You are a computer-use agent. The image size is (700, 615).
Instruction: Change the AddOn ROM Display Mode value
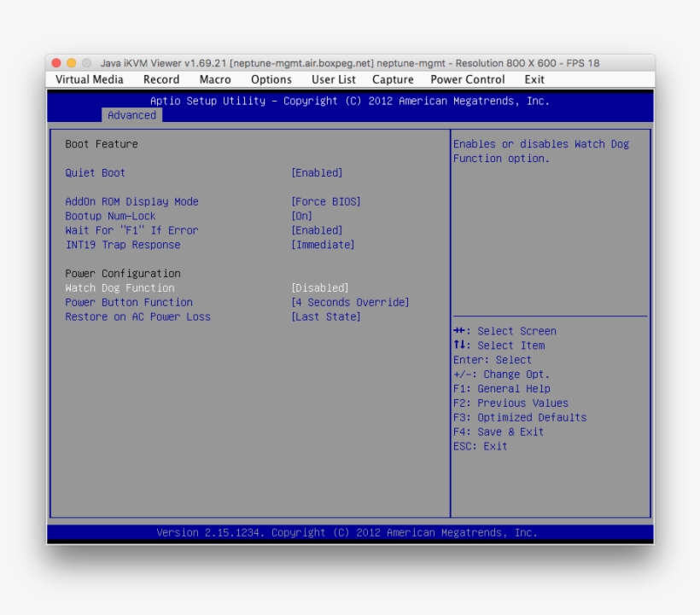[x=326, y=202]
